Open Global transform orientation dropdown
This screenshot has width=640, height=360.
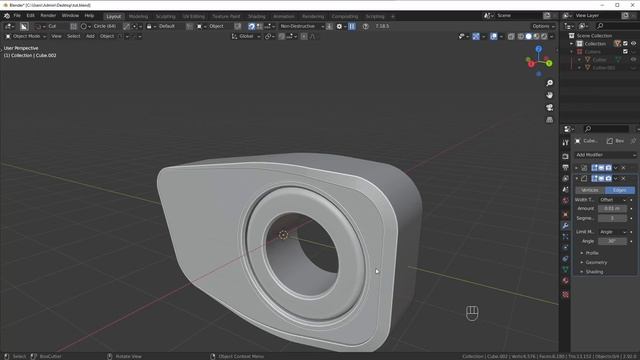246,36
